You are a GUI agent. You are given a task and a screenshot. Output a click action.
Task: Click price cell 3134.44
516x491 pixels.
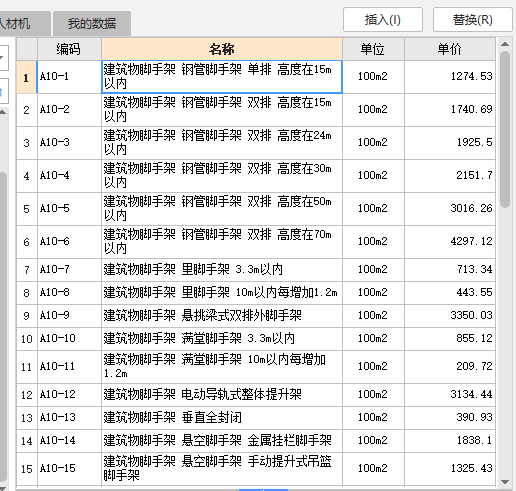450,395
